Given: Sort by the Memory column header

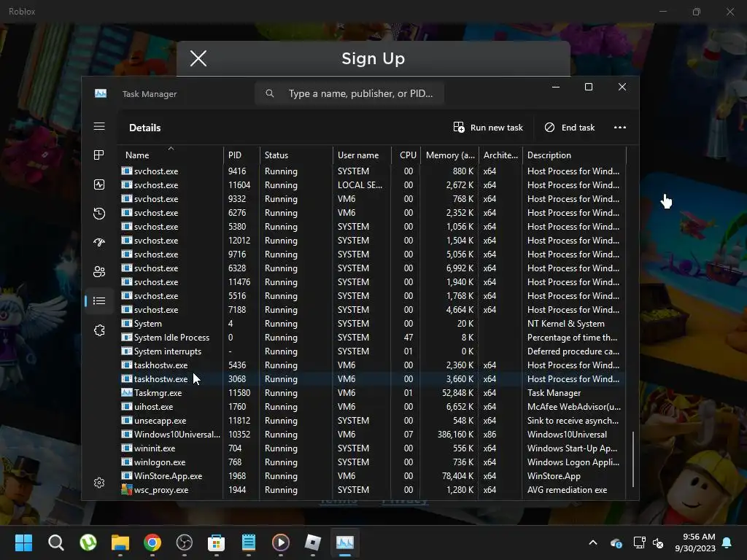Looking at the screenshot, I should coord(449,155).
